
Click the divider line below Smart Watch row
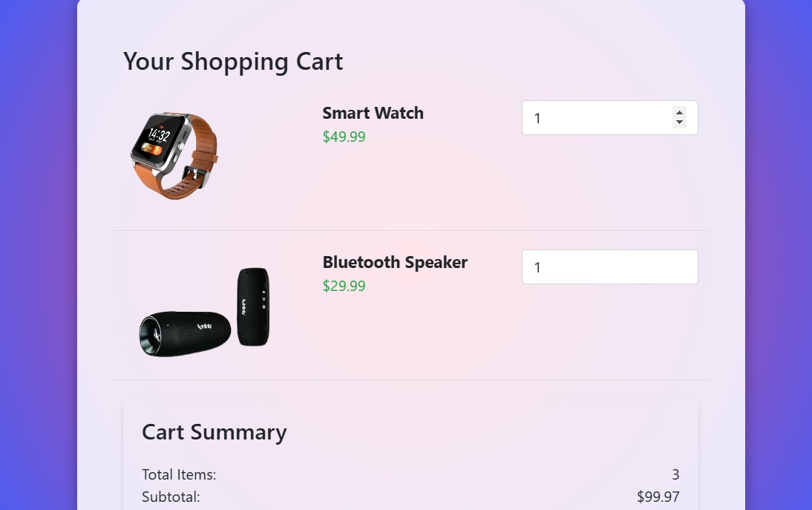coord(410,230)
